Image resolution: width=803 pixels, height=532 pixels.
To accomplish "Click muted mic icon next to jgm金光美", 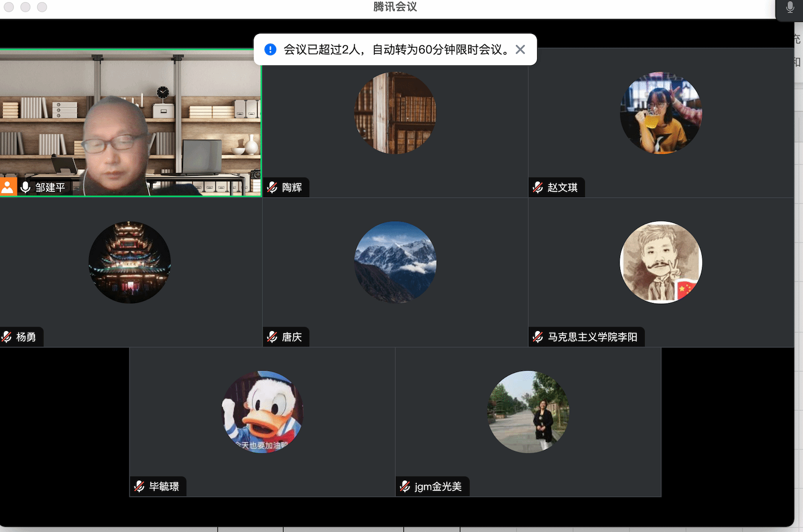I will coord(406,487).
